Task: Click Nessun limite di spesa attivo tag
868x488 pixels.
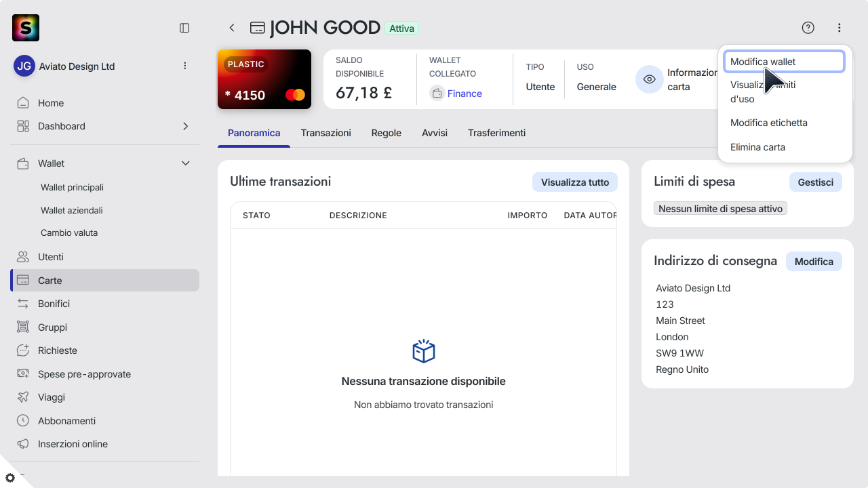Action: 720,209
